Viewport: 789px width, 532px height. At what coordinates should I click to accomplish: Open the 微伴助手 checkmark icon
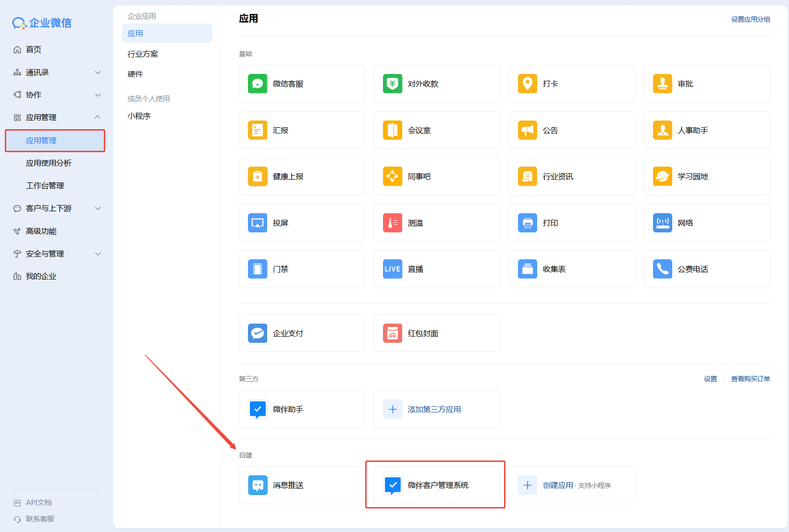click(258, 409)
